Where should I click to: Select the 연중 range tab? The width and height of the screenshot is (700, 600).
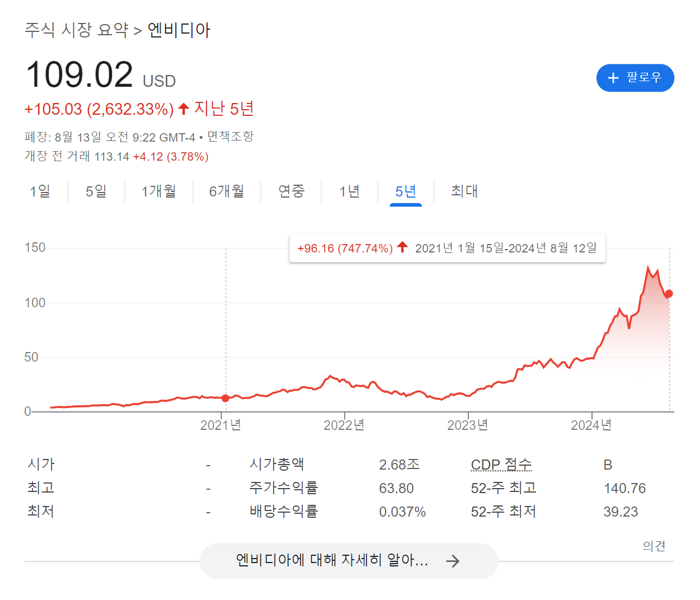pos(292,191)
